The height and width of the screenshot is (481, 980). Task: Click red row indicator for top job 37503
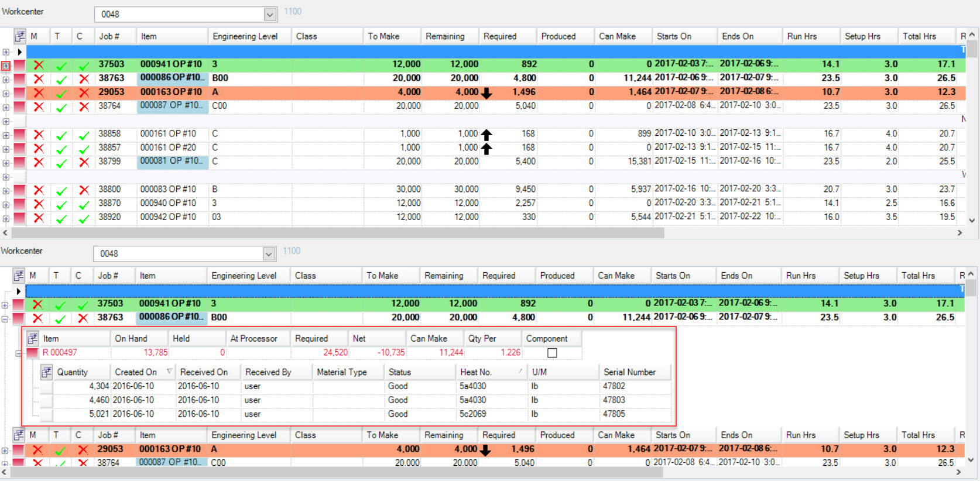pos(19,65)
